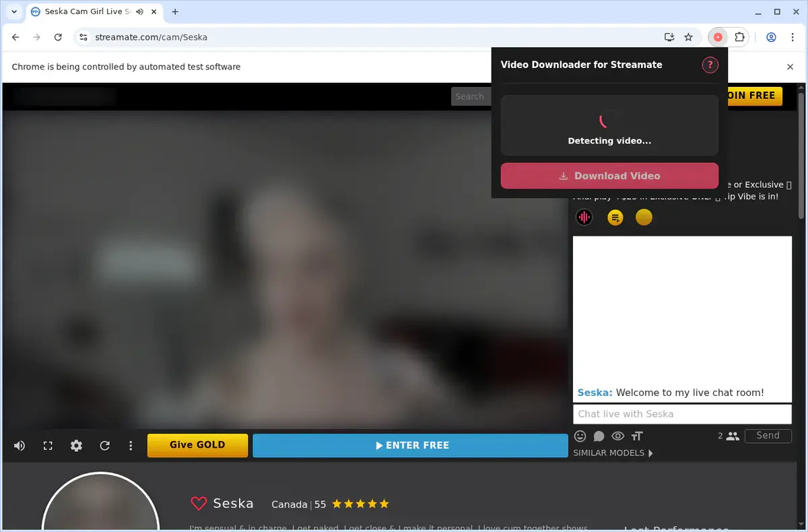The width and height of the screenshot is (808, 532).
Task: Click the JOIN FREE button
Action: (x=754, y=96)
